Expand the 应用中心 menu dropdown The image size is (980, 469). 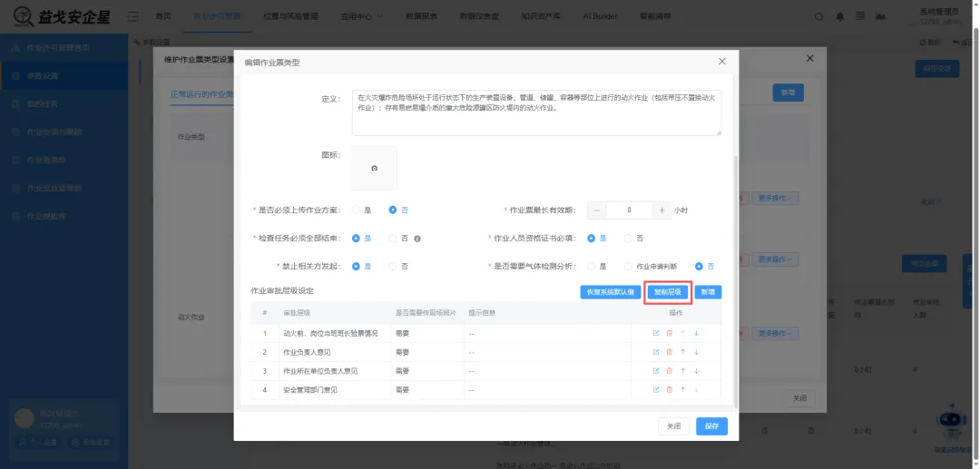[x=362, y=17]
